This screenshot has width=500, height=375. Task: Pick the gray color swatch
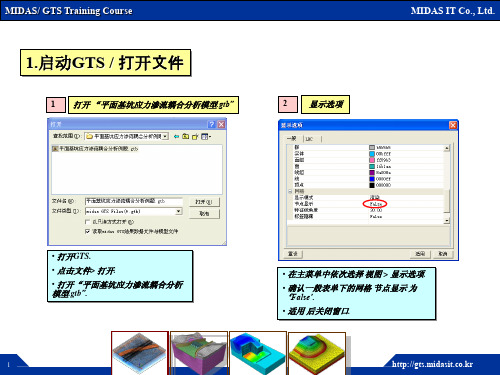coord(372,147)
